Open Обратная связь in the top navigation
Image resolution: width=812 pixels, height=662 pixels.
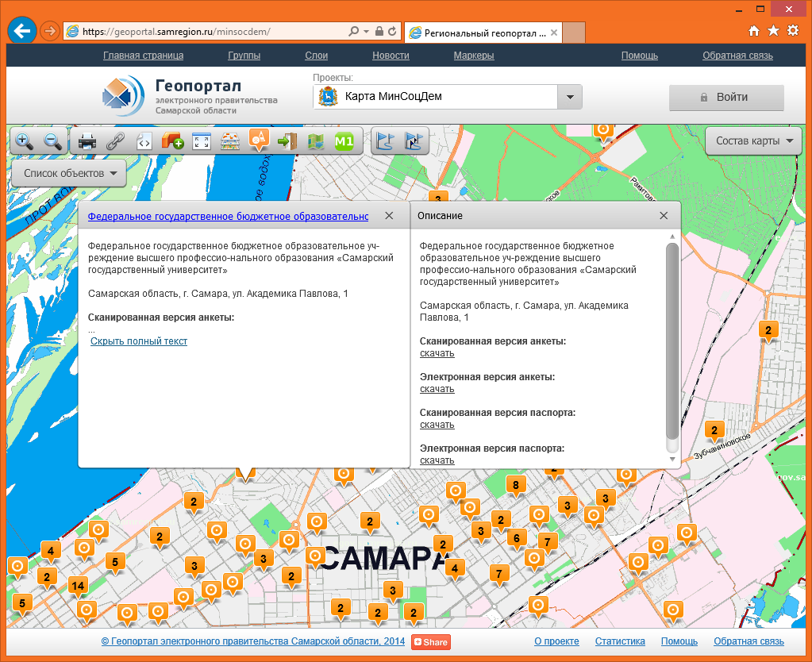[737, 56]
